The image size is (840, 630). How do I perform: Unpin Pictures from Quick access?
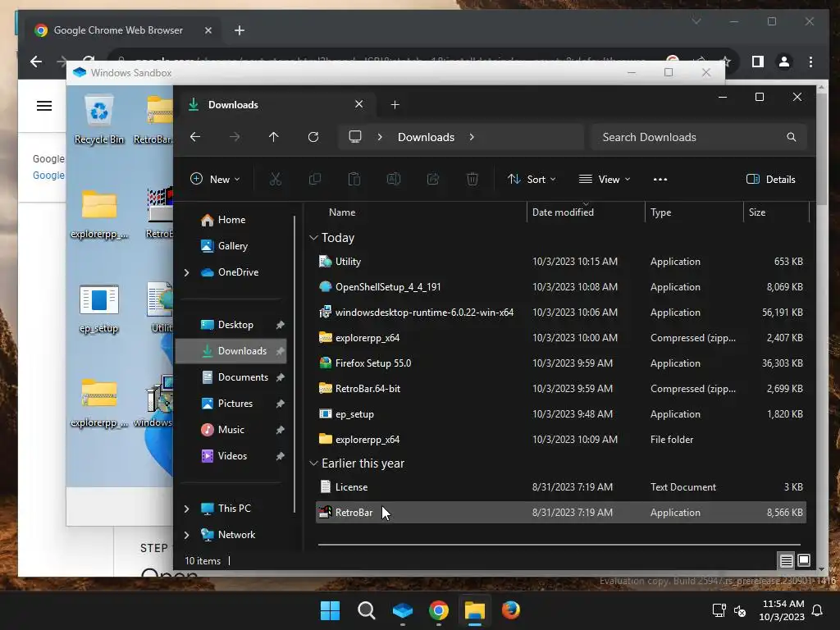point(281,404)
